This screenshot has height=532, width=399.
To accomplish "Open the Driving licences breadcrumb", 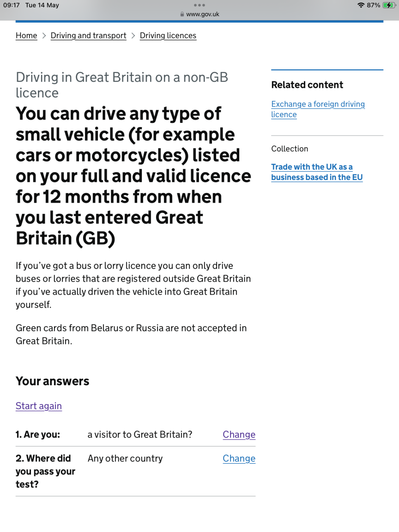I will click(x=168, y=36).
